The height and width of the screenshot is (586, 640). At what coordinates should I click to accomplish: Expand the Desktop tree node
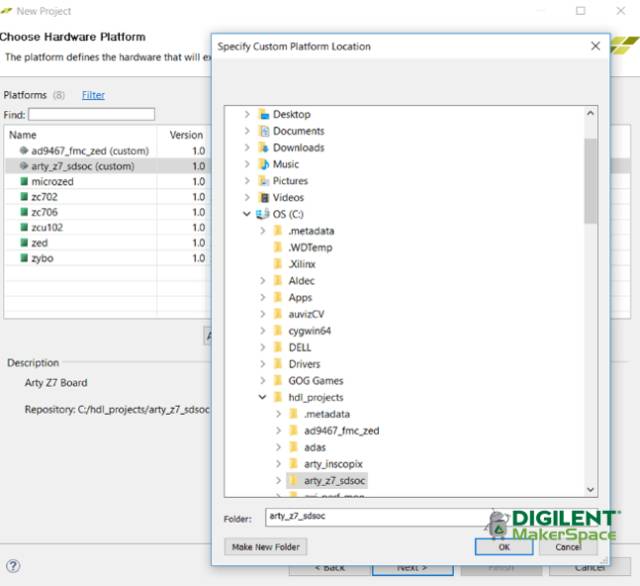247,115
